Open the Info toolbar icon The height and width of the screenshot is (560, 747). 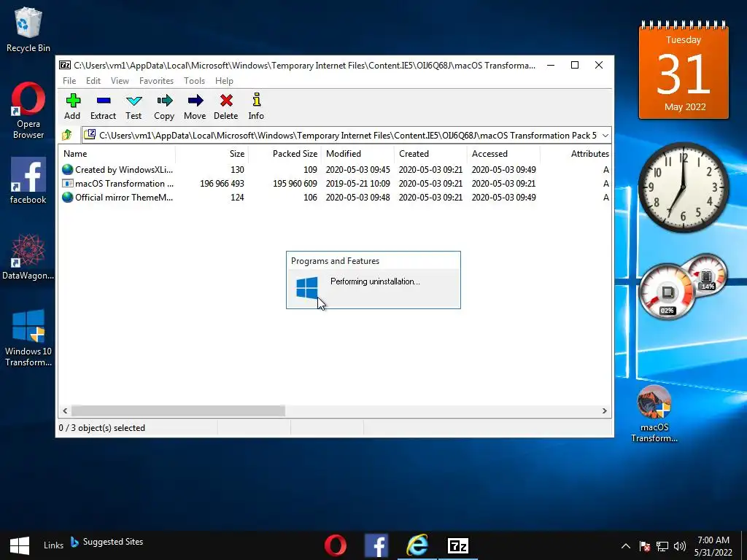tap(256, 106)
